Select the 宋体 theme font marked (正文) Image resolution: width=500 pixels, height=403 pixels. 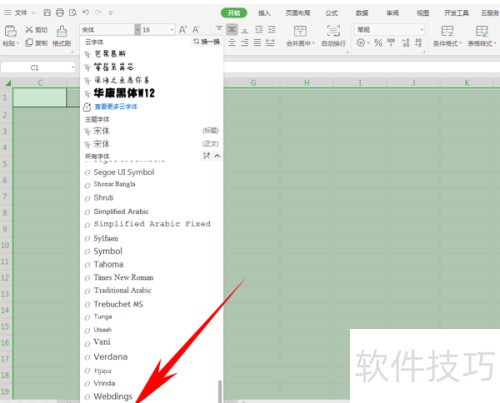[x=152, y=144]
